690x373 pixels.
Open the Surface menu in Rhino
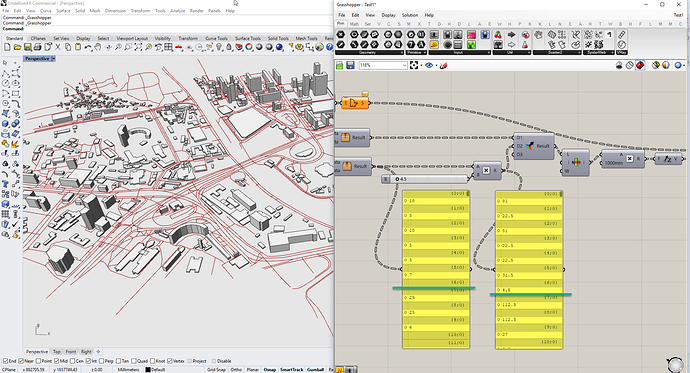point(63,11)
